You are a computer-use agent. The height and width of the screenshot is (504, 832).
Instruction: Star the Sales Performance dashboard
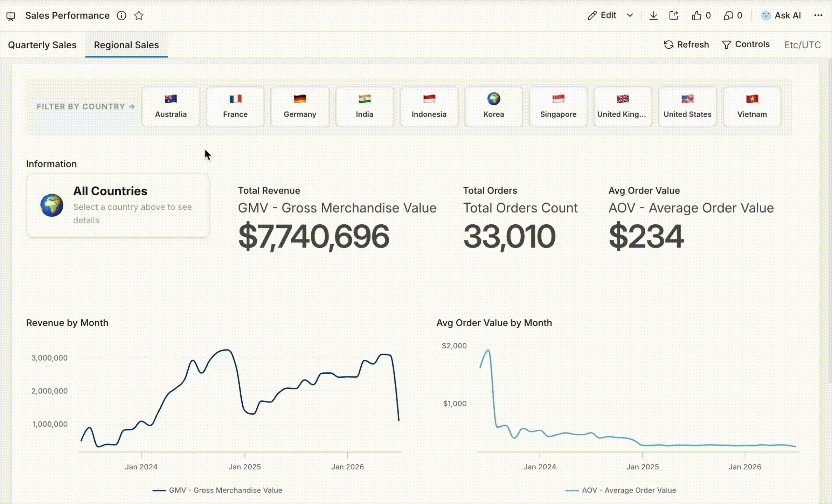tap(139, 16)
